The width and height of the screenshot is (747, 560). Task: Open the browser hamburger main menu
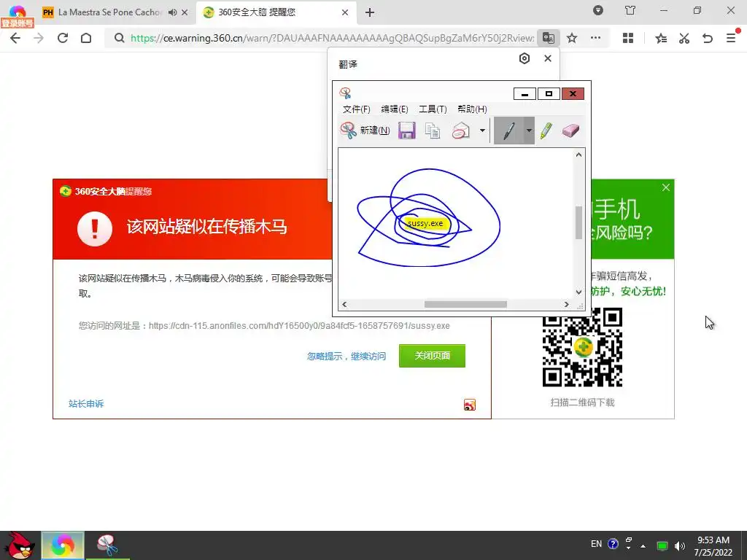pos(731,38)
